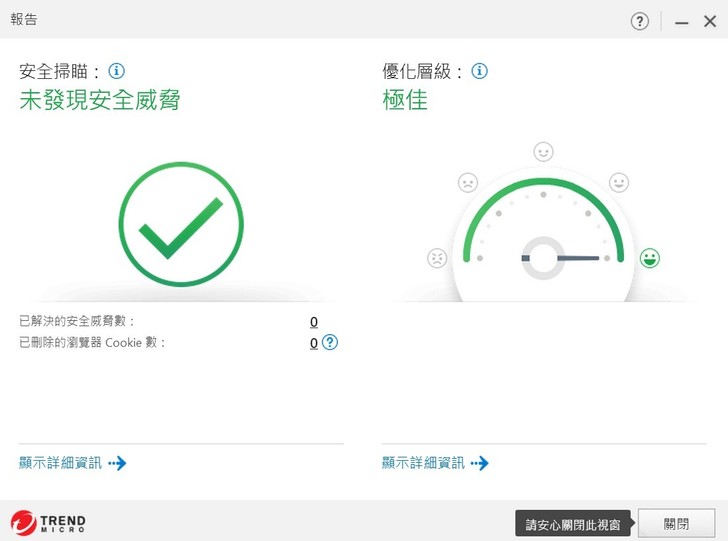The width and height of the screenshot is (728, 541).
Task: Click the 關閉 button
Action: pyautogui.click(x=676, y=524)
